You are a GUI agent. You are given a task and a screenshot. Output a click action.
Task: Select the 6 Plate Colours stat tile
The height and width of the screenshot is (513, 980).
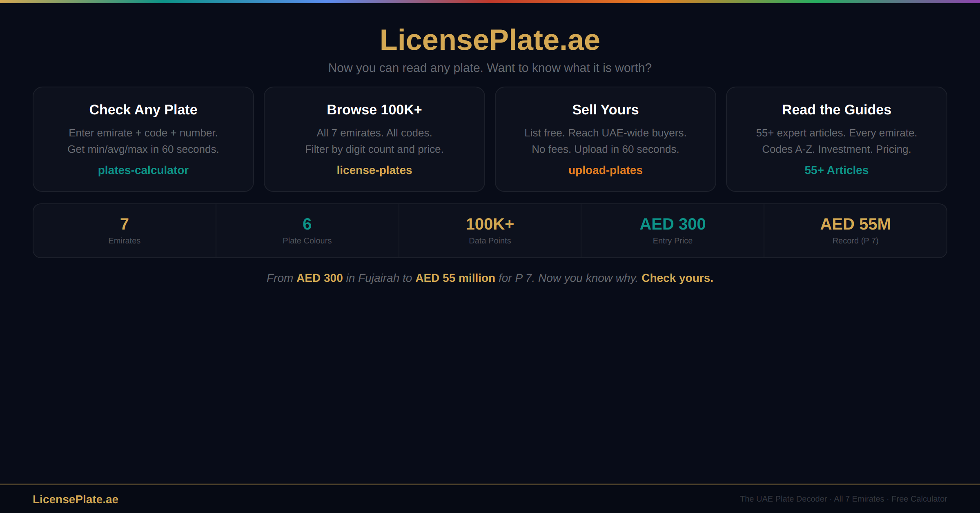click(307, 231)
